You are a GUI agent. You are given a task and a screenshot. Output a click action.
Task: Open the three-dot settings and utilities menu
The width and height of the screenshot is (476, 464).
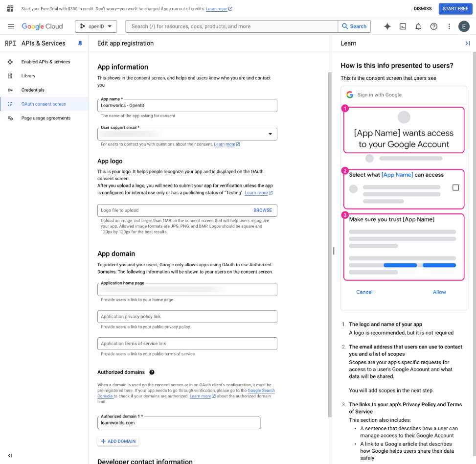449,26
